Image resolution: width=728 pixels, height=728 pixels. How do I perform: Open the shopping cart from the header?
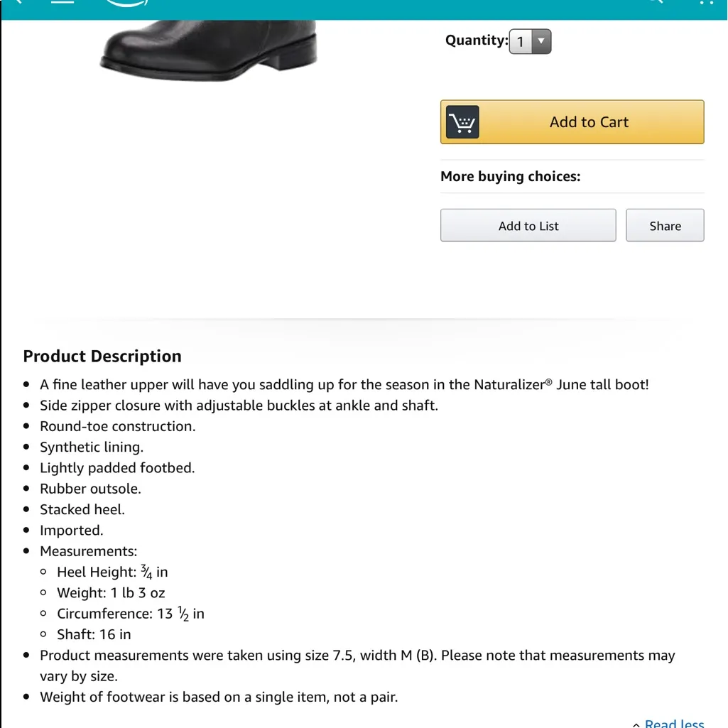[705, 3]
